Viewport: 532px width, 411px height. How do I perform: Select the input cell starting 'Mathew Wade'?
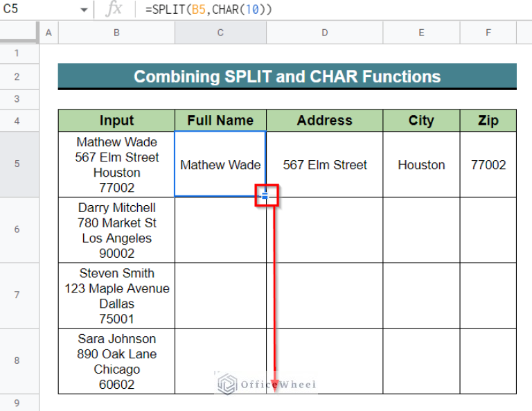point(116,164)
